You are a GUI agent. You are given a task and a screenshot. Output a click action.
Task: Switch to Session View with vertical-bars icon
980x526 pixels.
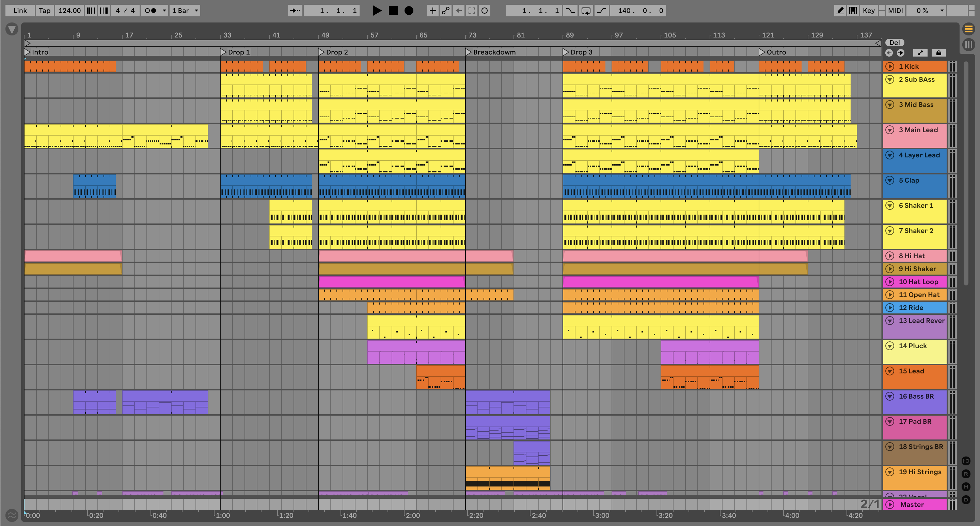[x=968, y=45]
